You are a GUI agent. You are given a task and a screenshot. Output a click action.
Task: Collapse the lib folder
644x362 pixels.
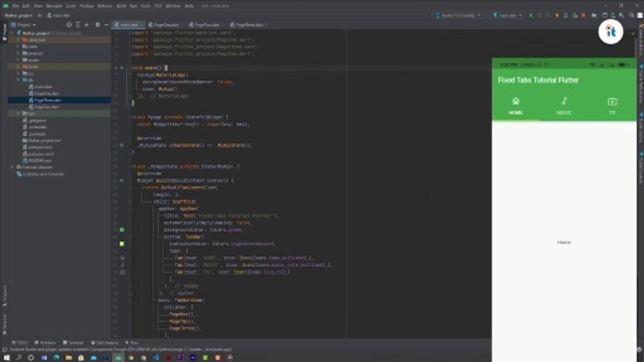[x=18, y=80]
